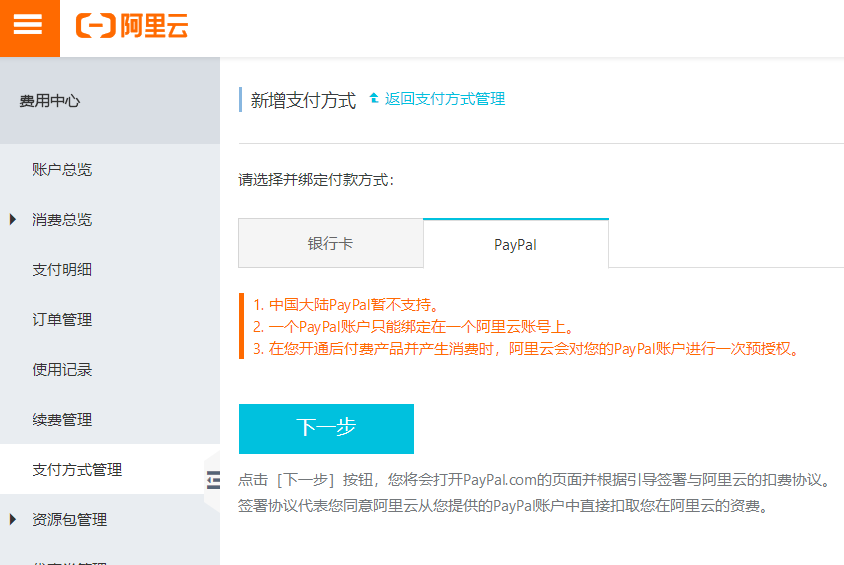The width and height of the screenshot is (844, 565).
Task: Switch to the 银行卡 tab
Action: pos(330,243)
